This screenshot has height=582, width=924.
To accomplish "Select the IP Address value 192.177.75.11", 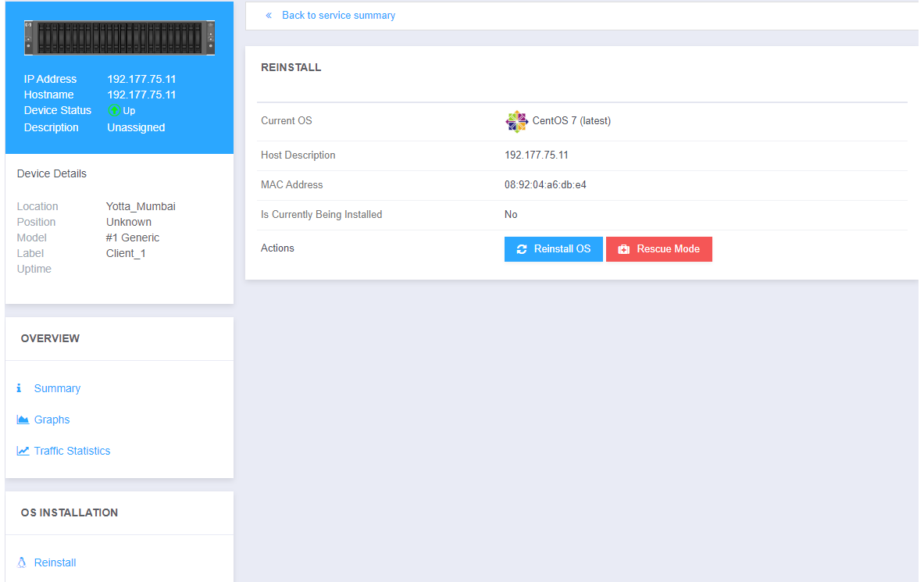I will click(141, 79).
